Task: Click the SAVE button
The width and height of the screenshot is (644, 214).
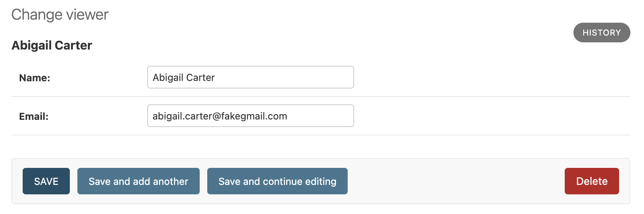Action: click(x=46, y=181)
